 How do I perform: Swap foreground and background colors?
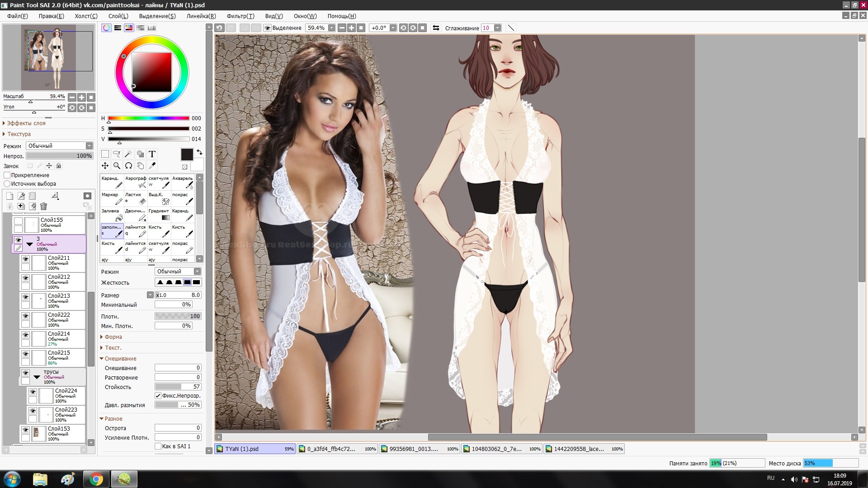[x=199, y=152]
